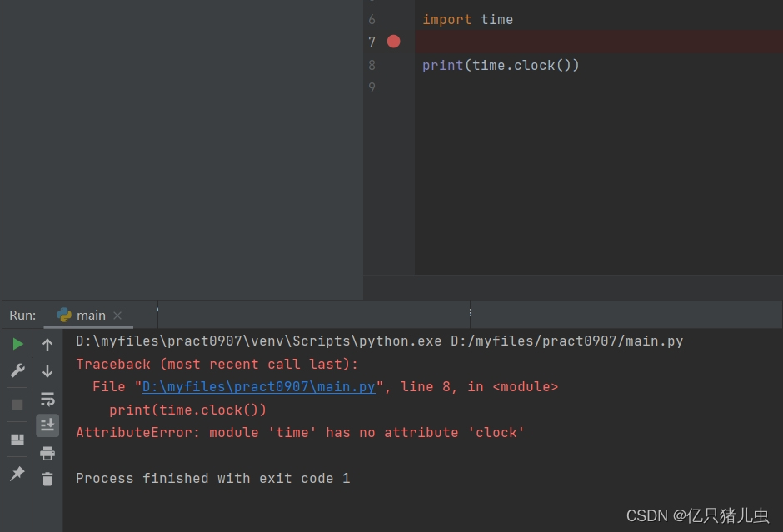Rerun the main script with green arrow
The height and width of the screenshot is (532, 783).
pyautogui.click(x=17, y=343)
